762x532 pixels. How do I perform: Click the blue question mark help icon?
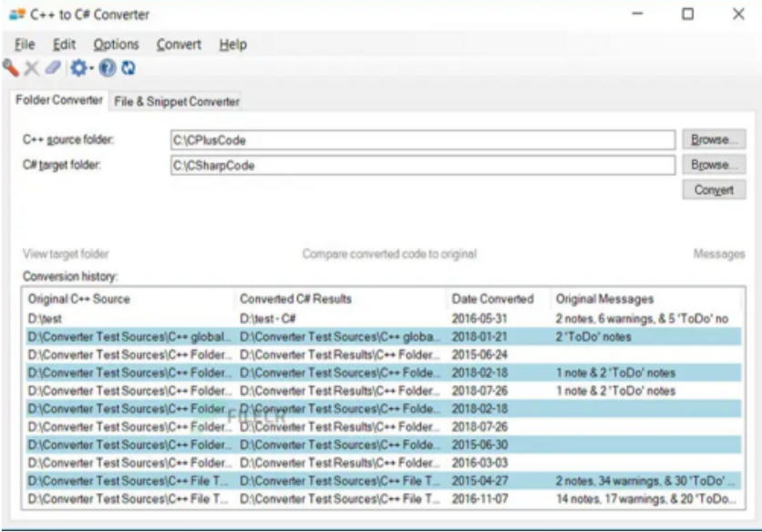click(108, 68)
